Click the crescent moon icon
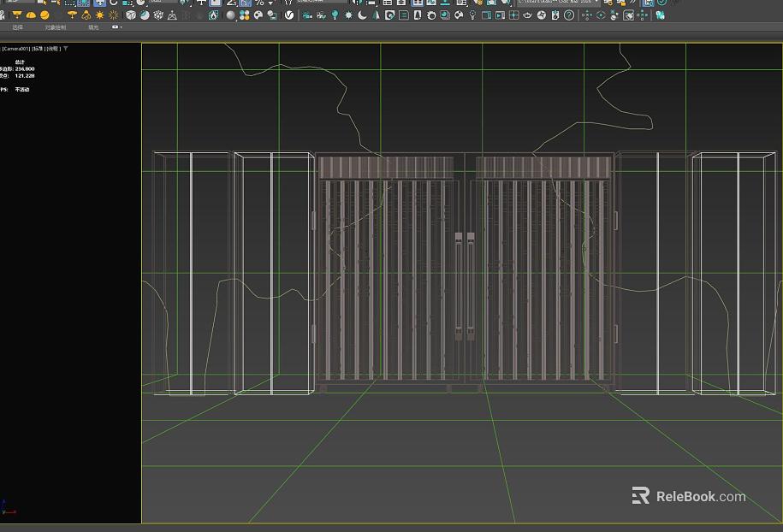This screenshot has width=783, height=532. click(362, 15)
